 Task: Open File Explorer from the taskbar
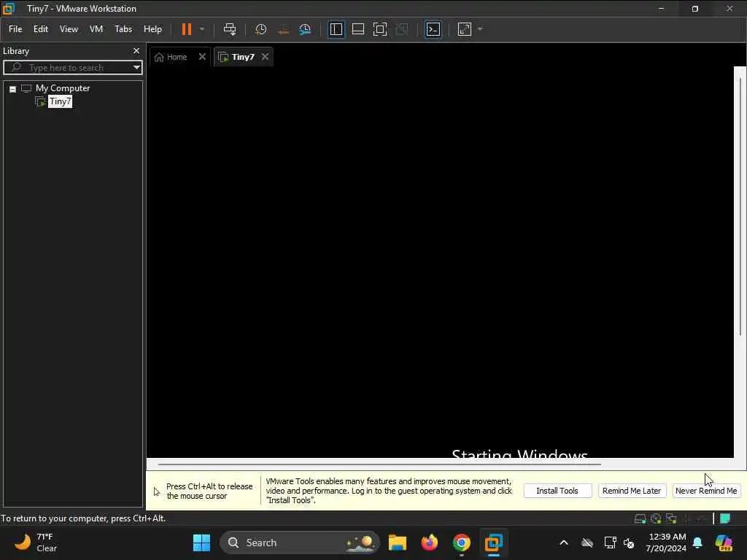pos(398,542)
